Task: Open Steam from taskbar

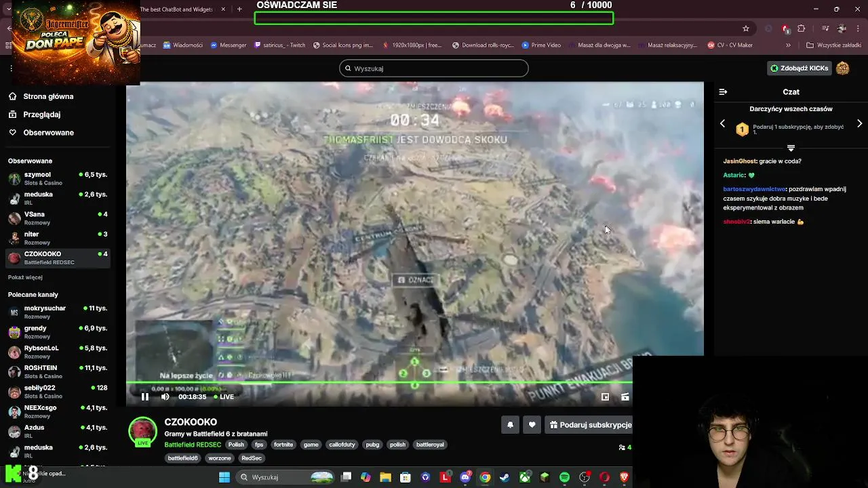Action: 505,477
